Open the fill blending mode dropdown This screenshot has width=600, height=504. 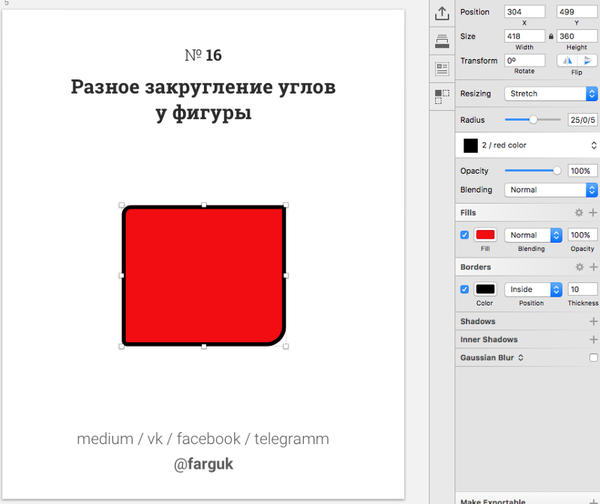(x=533, y=235)
